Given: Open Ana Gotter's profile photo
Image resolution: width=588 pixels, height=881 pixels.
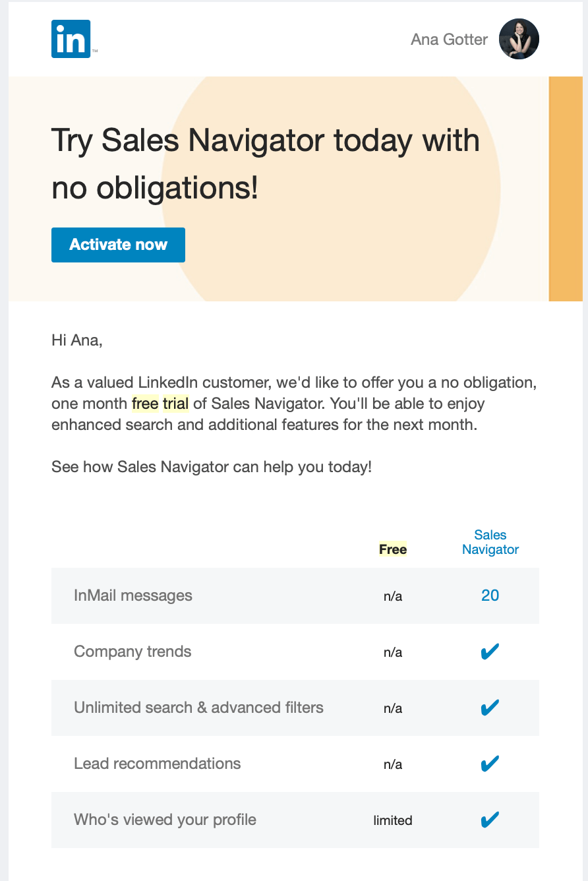Looking at the screenshot, I should pos(519,39).
